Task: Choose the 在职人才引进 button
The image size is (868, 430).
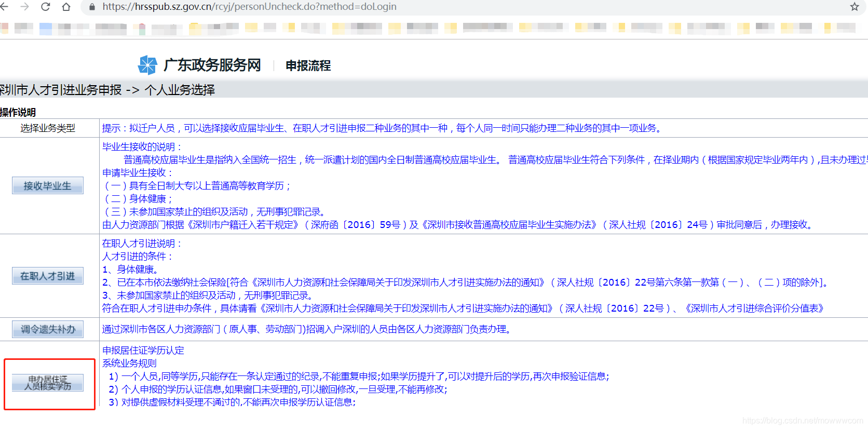Action: coord(48,276)
